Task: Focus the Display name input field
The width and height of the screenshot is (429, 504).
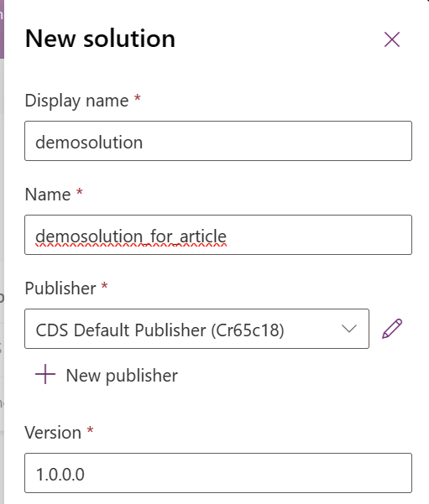Action: click(218, 141)
